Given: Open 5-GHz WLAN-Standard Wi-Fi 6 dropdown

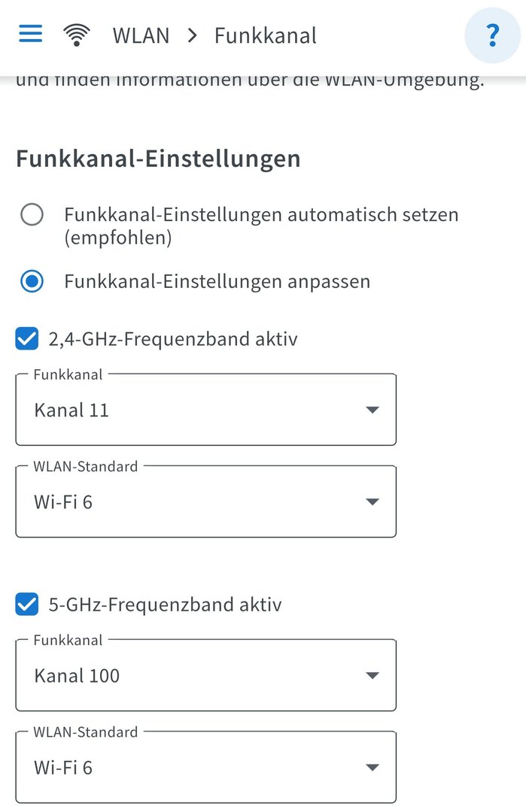Looking at the screenshot, I should (x=205, y=767).
